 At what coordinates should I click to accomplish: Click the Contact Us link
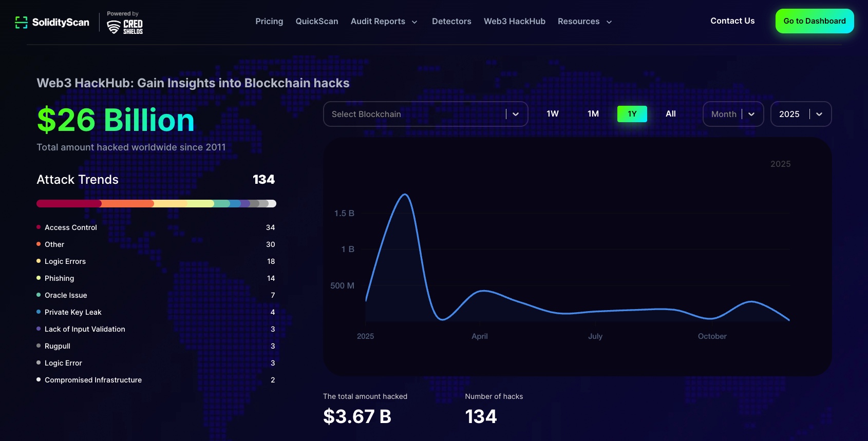coord(732,21)
